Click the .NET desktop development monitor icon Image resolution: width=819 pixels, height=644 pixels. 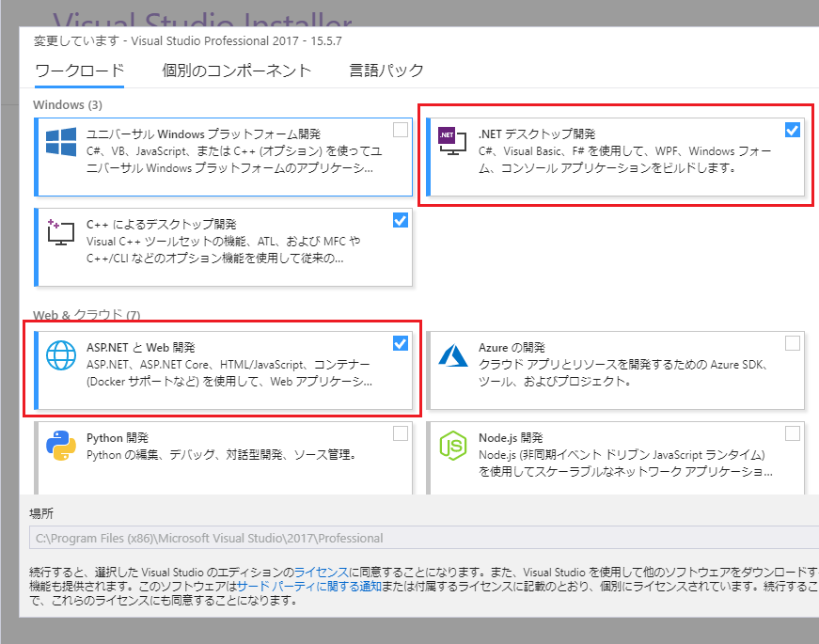[x=452, y=140]
